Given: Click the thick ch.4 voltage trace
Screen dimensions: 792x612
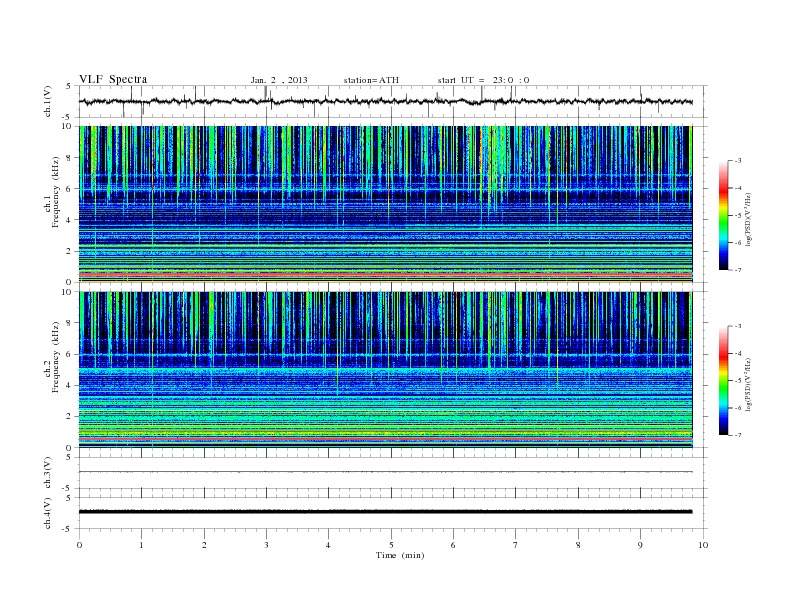Looking at the screenshot, I should 385,512.
